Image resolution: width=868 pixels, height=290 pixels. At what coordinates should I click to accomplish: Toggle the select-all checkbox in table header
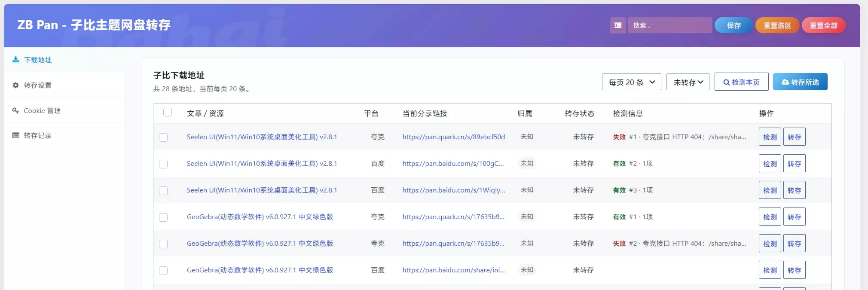coord(168,112)
